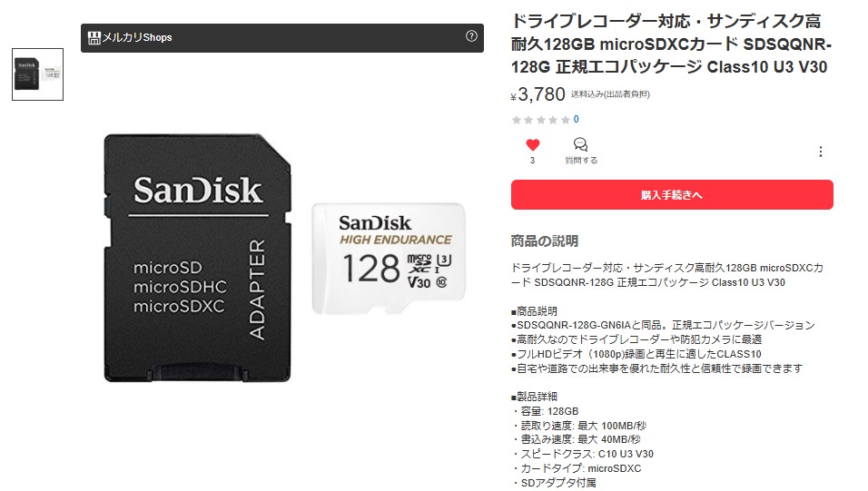Click the 送料込み shipping note

[x=610, y=94]
